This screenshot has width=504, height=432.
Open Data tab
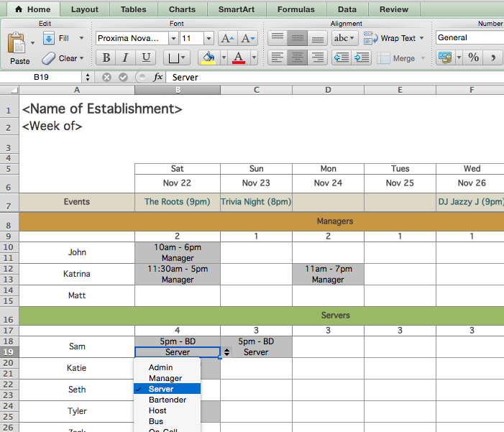(x=347, y=9)
